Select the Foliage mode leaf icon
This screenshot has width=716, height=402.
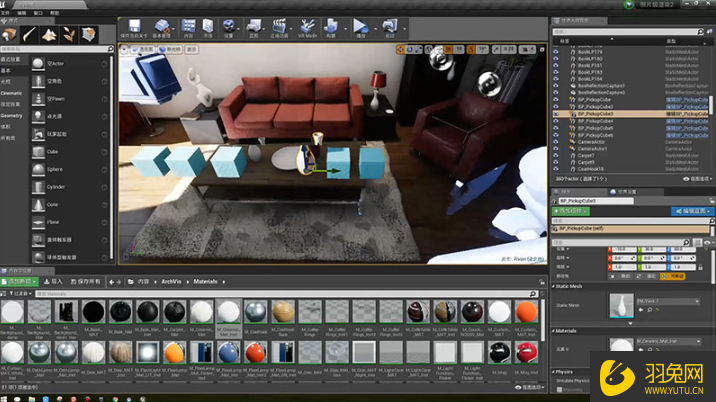69,34
